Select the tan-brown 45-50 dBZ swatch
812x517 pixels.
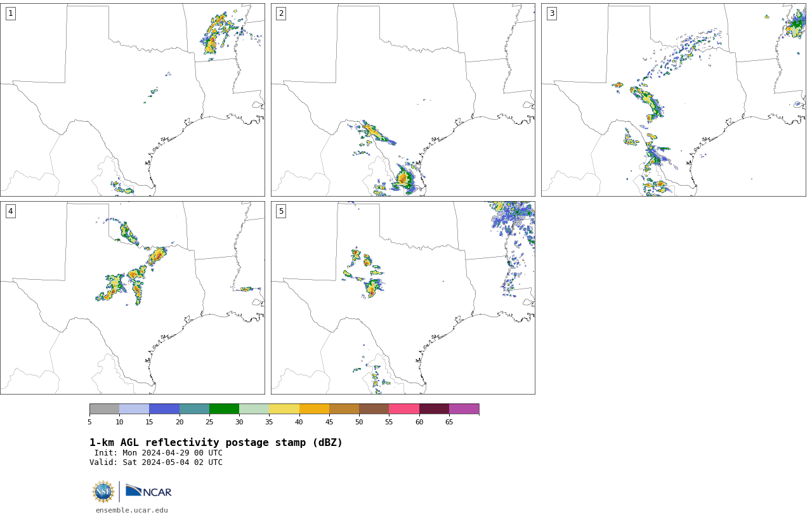click(344, 409)
